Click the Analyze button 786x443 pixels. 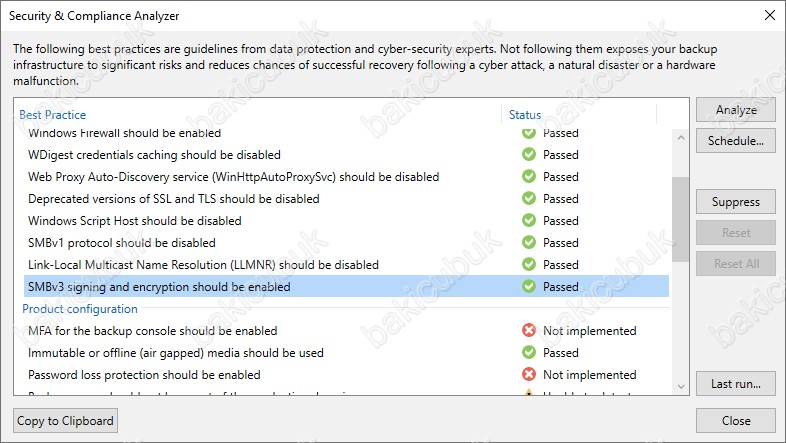[x=735, y=110]
